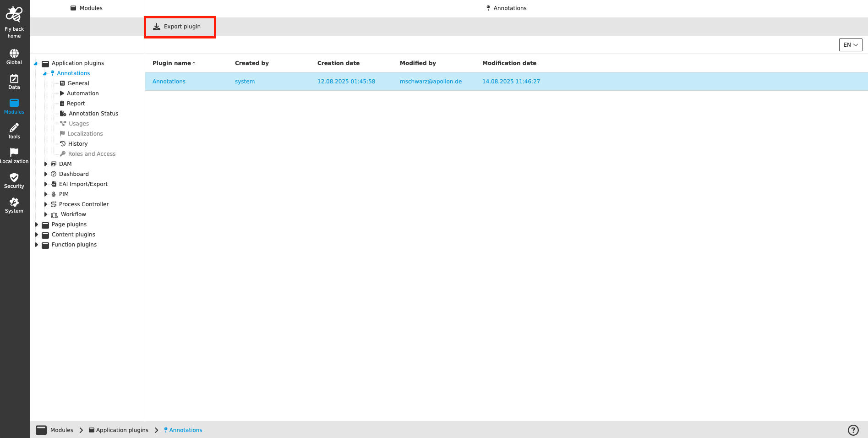Expand the Page plugins folder
This screenshot has height=438, width=868.
click(37, 224)
